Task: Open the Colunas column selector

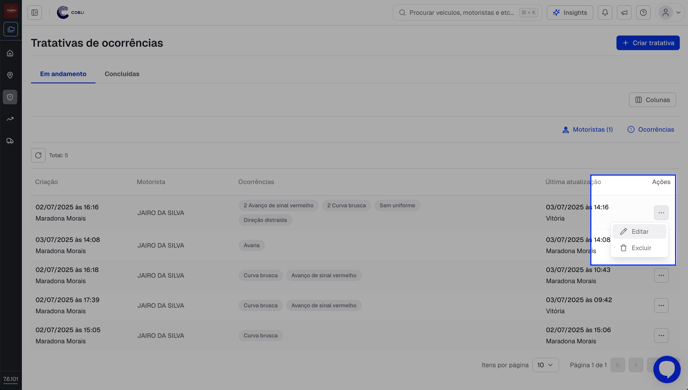Action: tap(652, 100)
